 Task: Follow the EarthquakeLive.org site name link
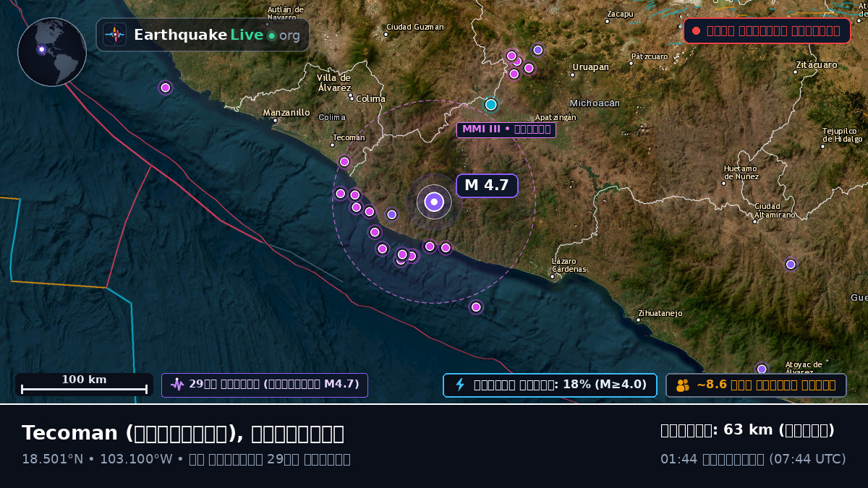pos(217,35)
